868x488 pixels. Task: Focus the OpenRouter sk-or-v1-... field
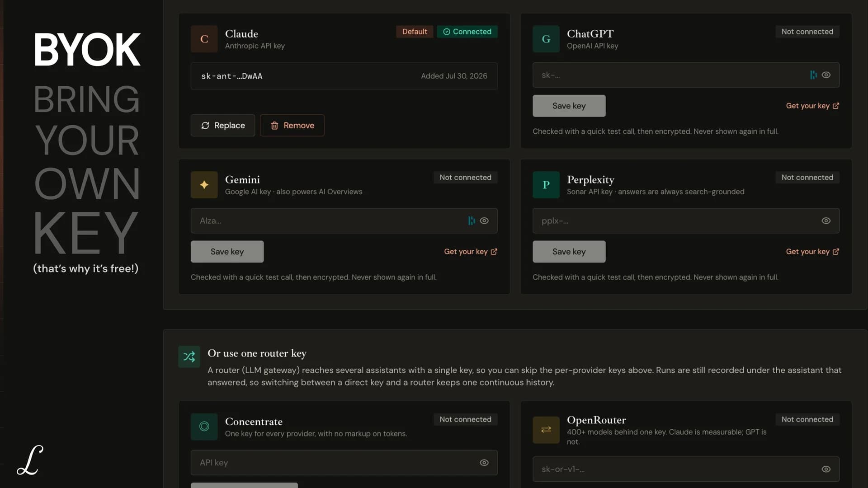click(x=686, y=469)
